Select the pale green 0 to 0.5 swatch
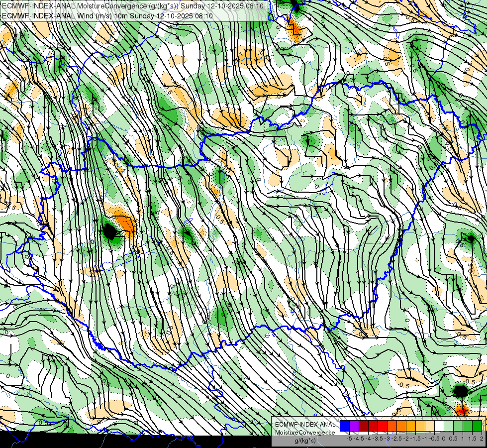 point(449,426)
